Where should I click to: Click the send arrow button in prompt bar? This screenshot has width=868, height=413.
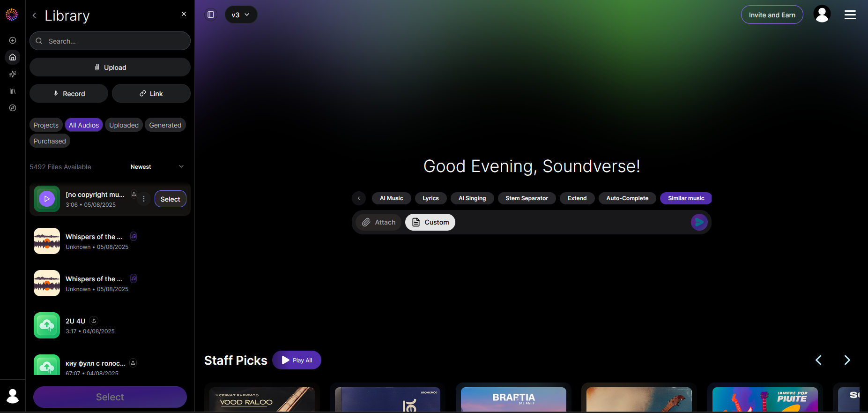(x=699, y=222)
